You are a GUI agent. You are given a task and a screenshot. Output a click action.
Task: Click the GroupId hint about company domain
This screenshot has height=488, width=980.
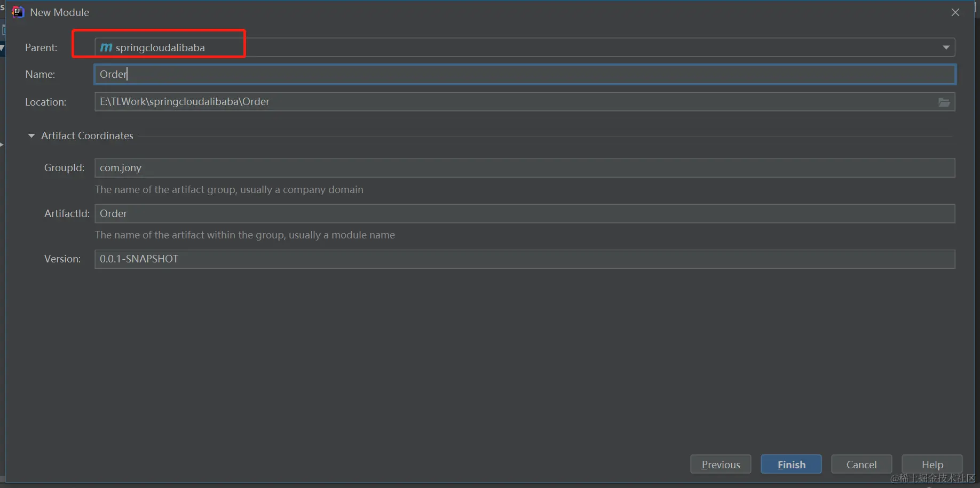click(229, 190)
